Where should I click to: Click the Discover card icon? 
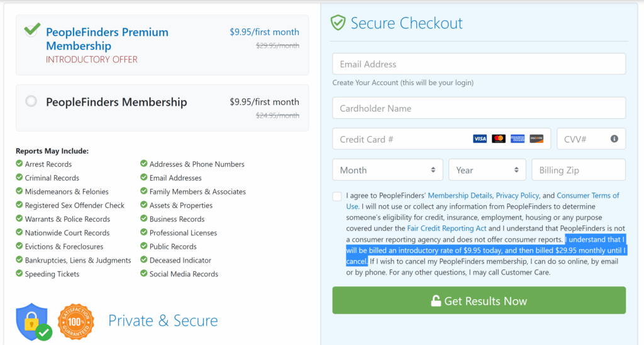click(536, 139)
